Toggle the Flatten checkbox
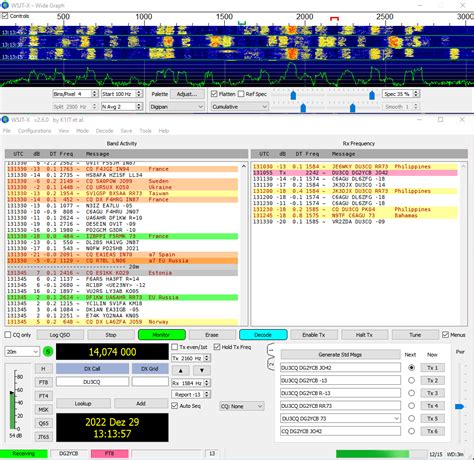The height and width of the screenshot is (460, 474). tap(214, 94)
